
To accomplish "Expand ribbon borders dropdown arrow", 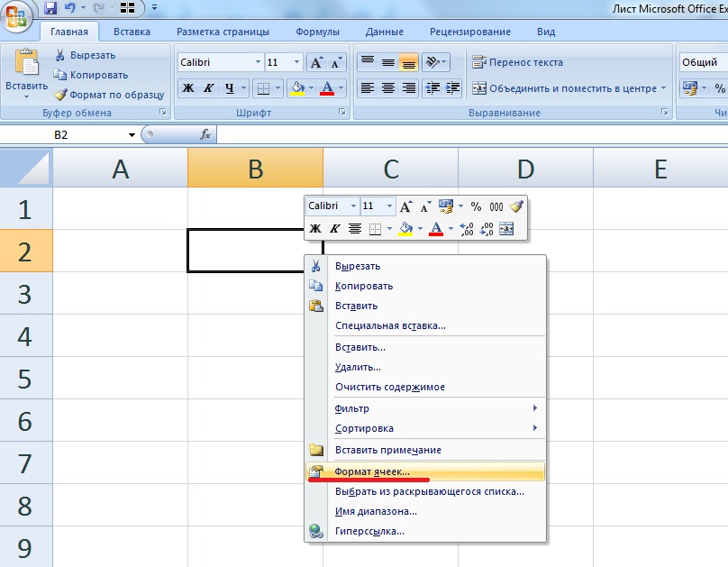I will point(278,88).
